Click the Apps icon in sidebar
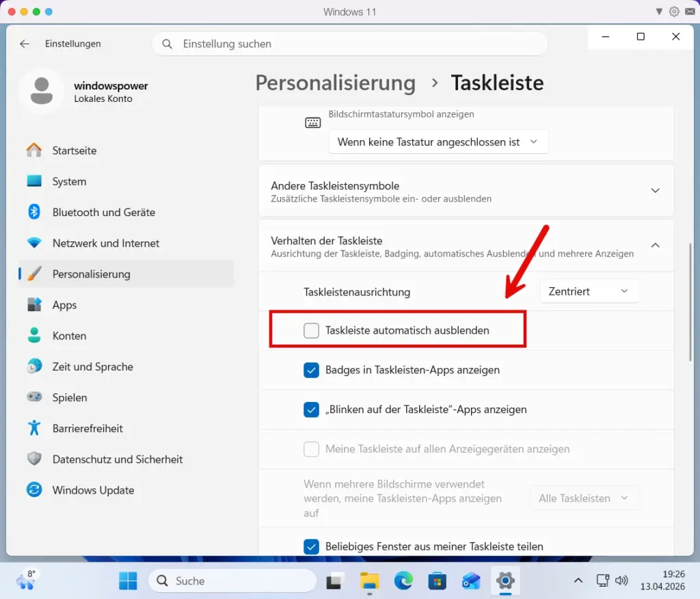700x599 pixels. (x=34, y=305)
